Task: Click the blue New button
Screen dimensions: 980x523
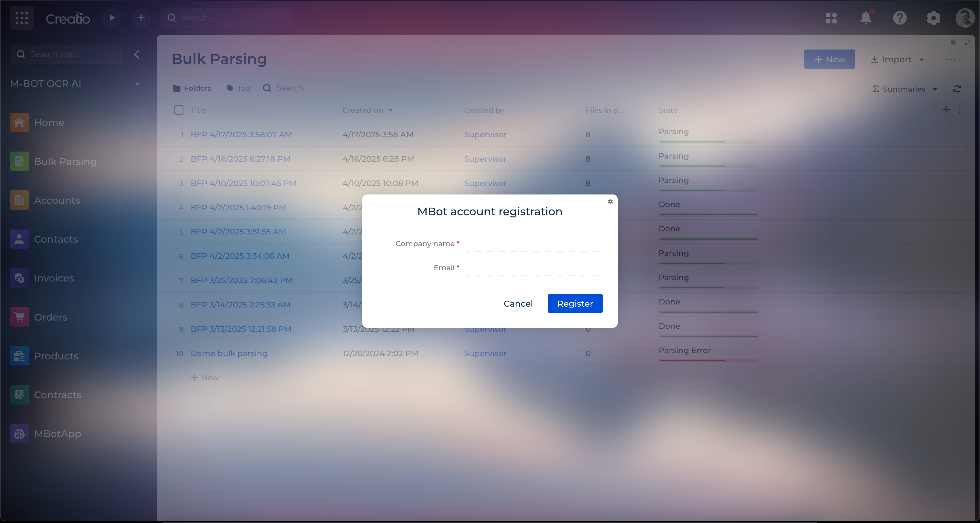Action: [829, 59]
